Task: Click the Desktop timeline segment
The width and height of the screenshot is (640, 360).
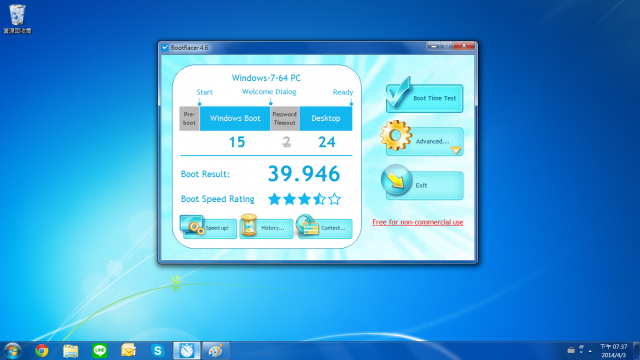Action: [x=326, y=118]
